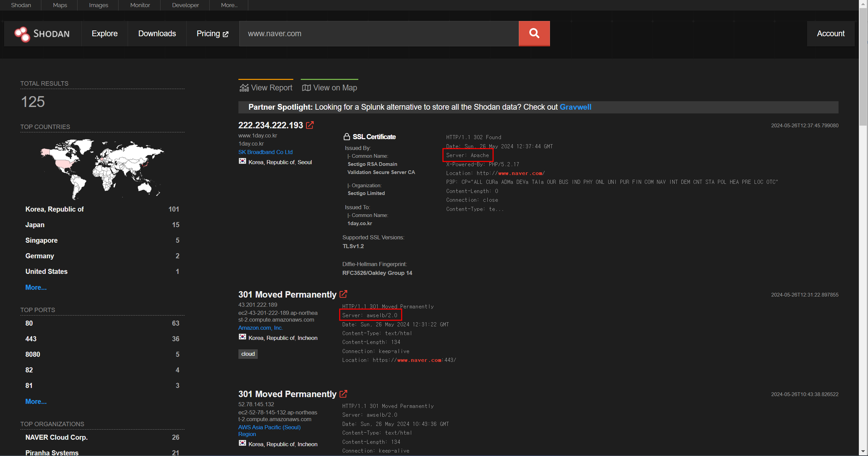This screenshot has width=868, height=456.
Task: Expand More under Top Countries
Action: pos(36,287)
